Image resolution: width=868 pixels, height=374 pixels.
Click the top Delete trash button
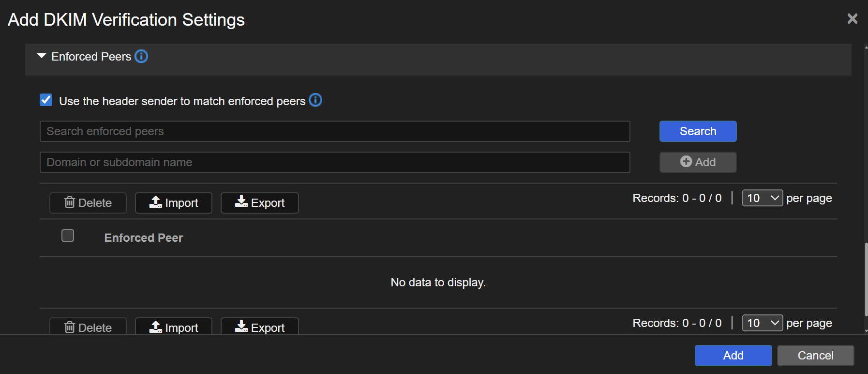tap(88, 203)
